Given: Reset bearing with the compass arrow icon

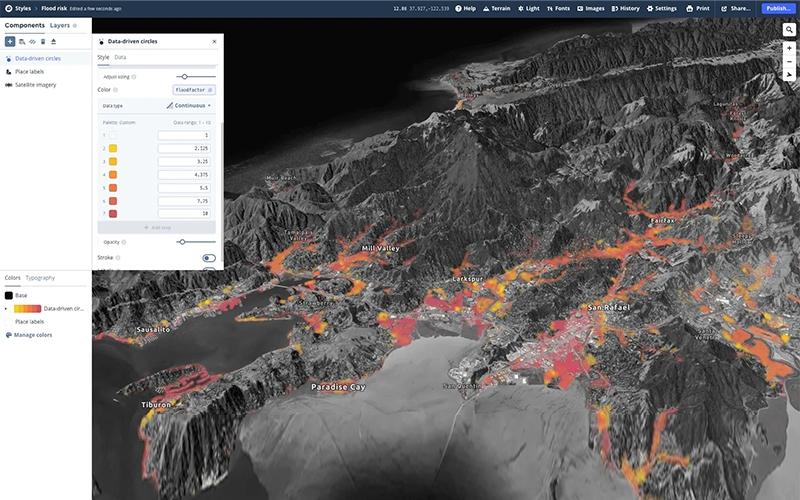Looking at the screenshot, I should point(789,75).
